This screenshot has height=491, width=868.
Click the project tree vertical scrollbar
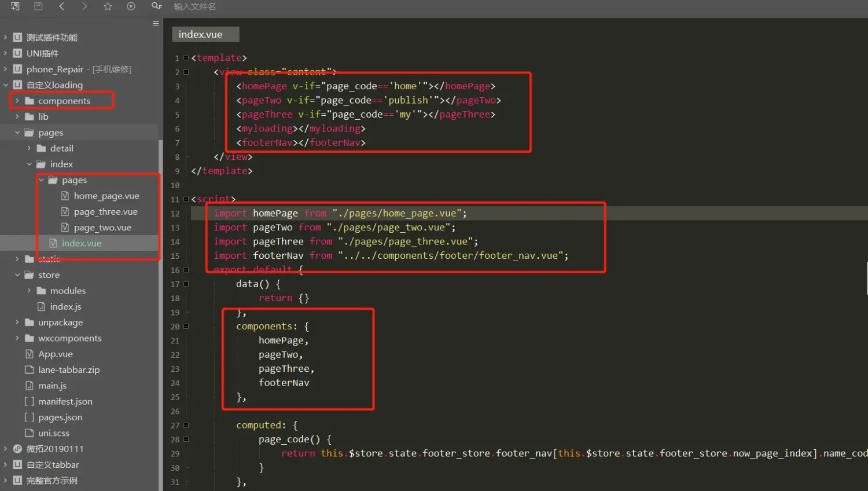pyautogui.click(x=160, y=313)
